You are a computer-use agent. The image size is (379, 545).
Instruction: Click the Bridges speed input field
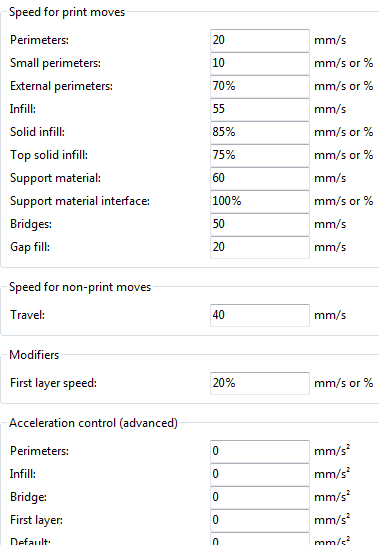click(260, 223)
